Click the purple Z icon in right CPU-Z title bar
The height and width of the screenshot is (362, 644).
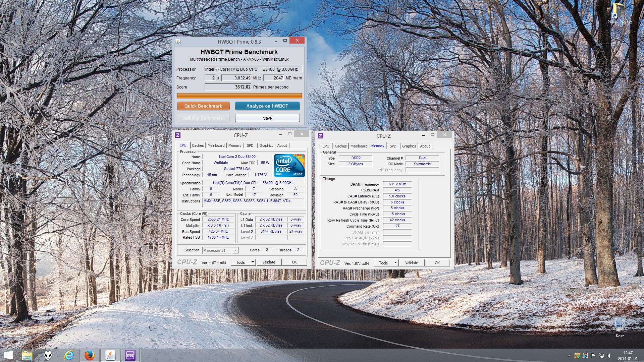click(x=321, y=136)
